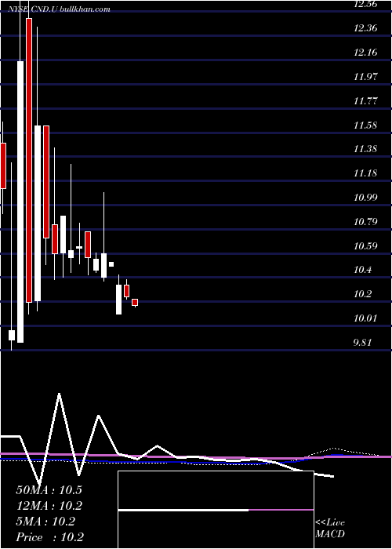This screenshot has width=392, height=549.
Task: Click the 50MA : 10.5 readout
Action: pos(49,490)
